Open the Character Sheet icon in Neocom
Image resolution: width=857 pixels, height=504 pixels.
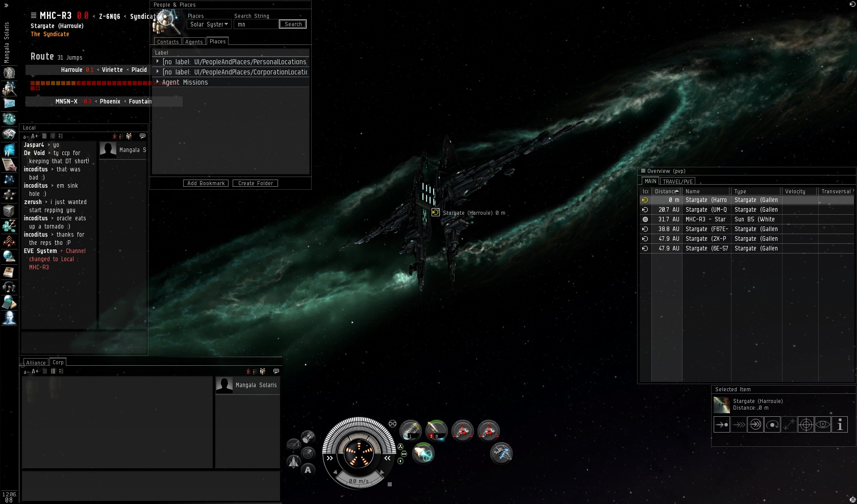[x=9, y=72]
